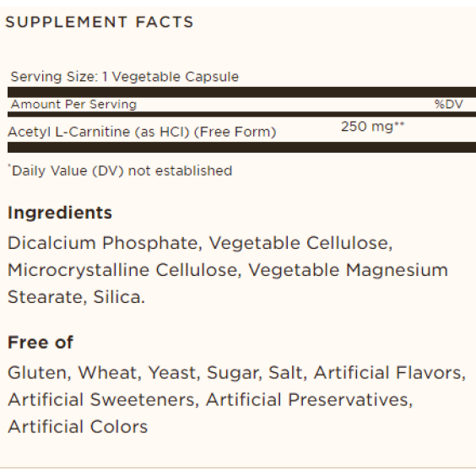Click the Artificial Colors text

(x=78, y=427)
